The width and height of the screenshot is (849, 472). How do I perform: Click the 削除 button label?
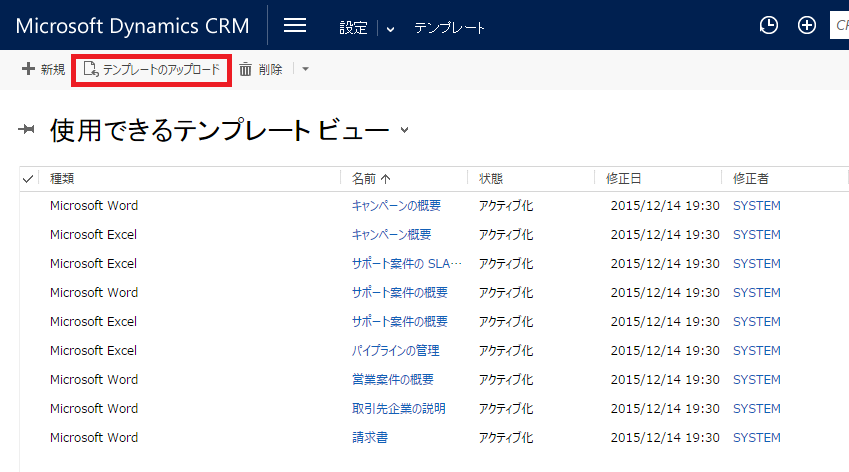(x=271, y=69)
